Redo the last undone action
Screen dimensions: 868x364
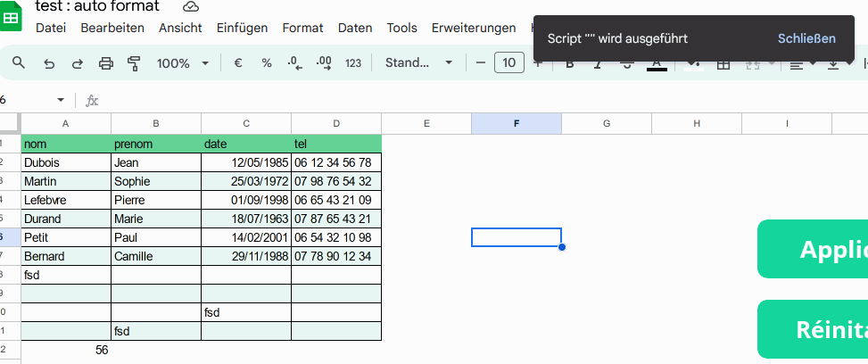click(78, 63)
